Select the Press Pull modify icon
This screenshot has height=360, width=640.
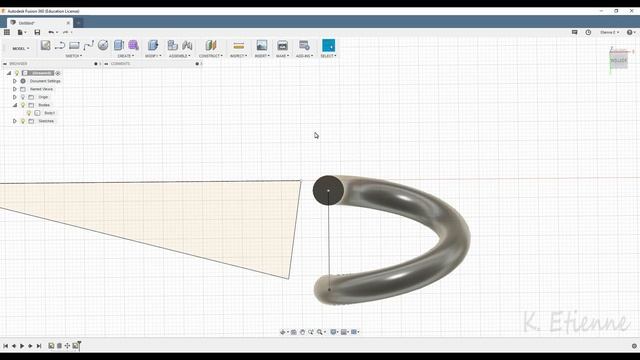(x=153, y=45)
